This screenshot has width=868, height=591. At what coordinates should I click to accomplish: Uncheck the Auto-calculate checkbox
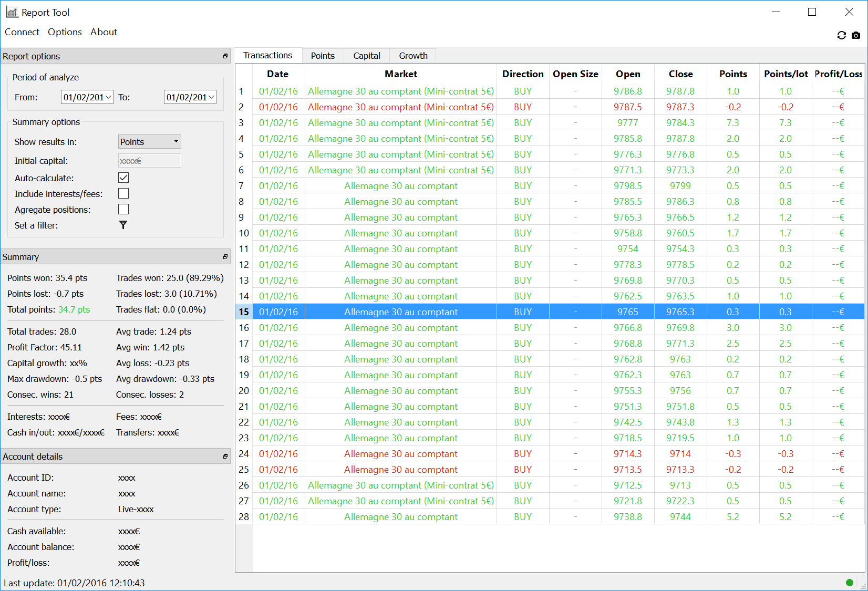(123, 178)
